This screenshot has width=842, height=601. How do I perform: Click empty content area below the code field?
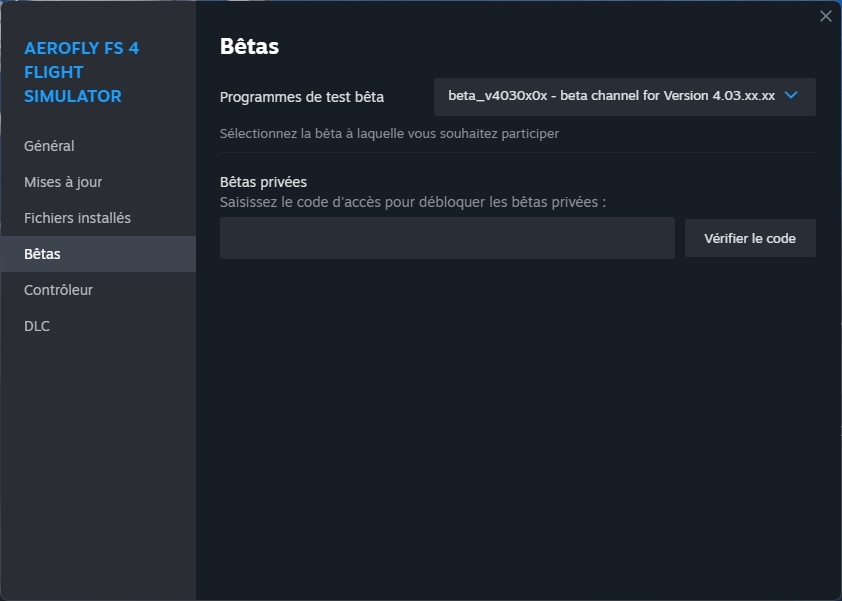pos(517,420)
